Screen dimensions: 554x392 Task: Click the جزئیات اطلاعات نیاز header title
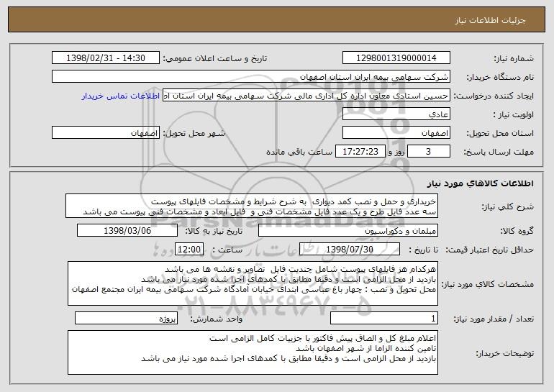[x=490, y=20]
